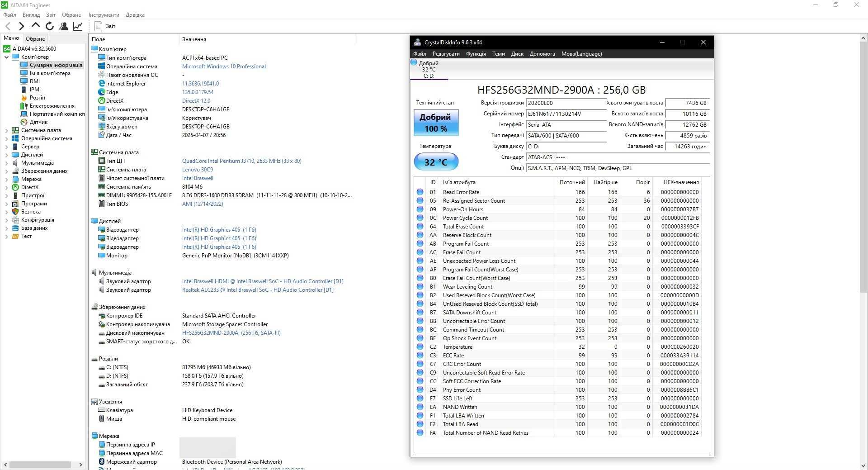Select Розгін overclock item in tree
The width and height of the screenshot is (868, 470).
38,98
